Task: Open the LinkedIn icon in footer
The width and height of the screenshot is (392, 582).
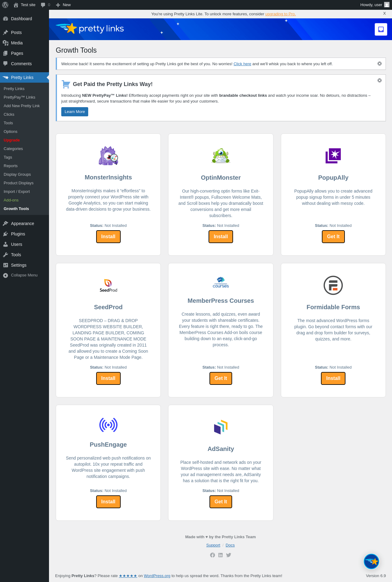Action: click(221, 555)
